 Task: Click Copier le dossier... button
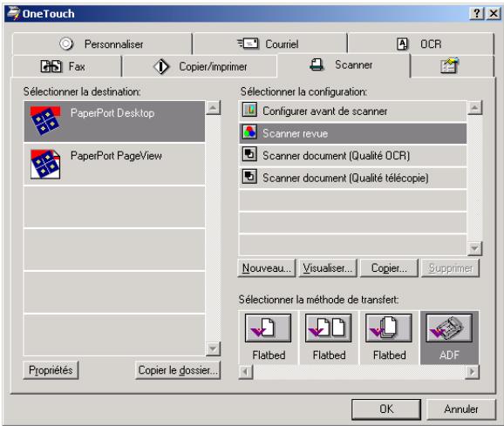click(x=178, y=370)
